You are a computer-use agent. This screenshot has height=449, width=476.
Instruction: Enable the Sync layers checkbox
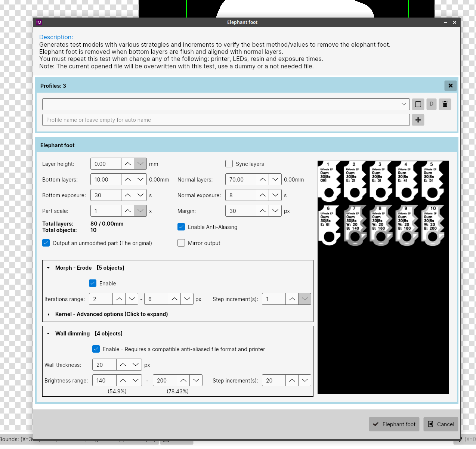(229, 164)
